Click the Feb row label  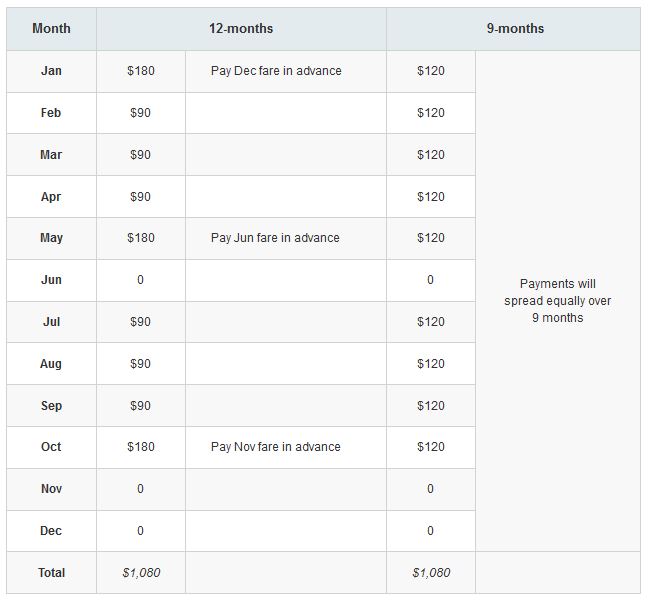(51, 113)
